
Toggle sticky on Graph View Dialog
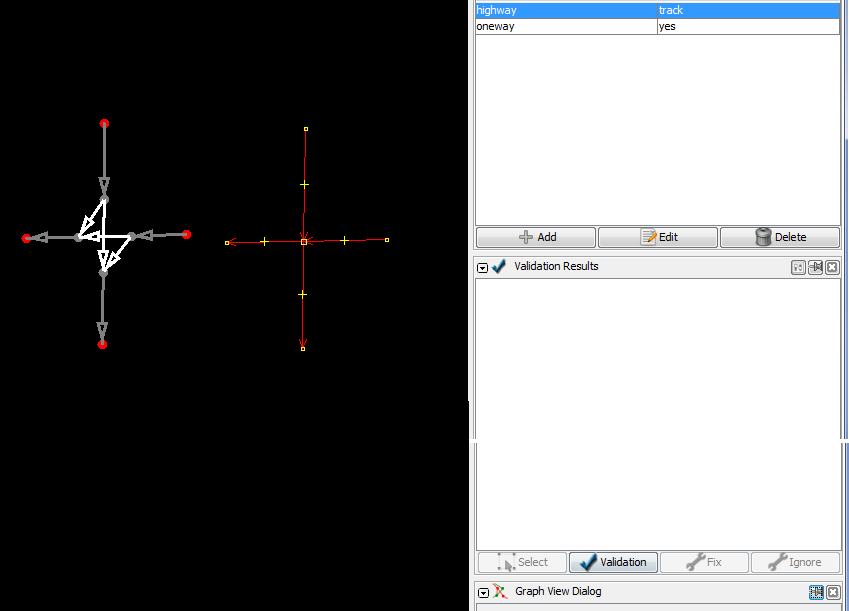(816, 592)
